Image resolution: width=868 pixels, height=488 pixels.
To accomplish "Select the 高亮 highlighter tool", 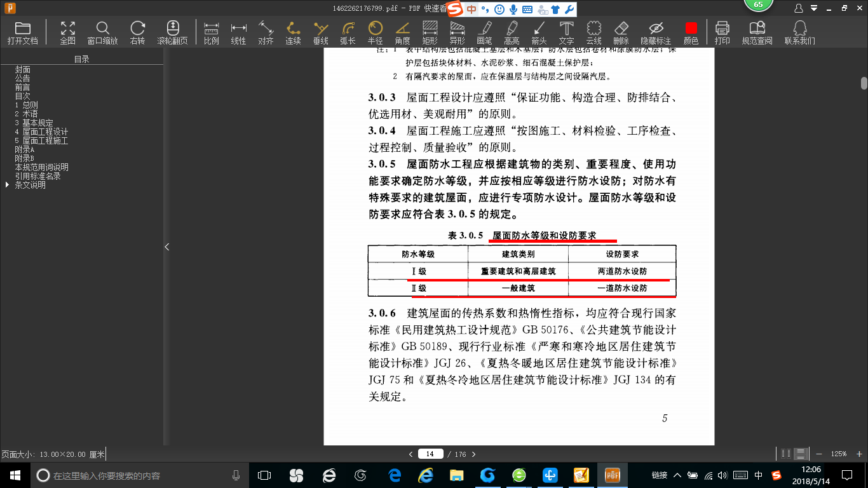I will [x=512, y=32].
